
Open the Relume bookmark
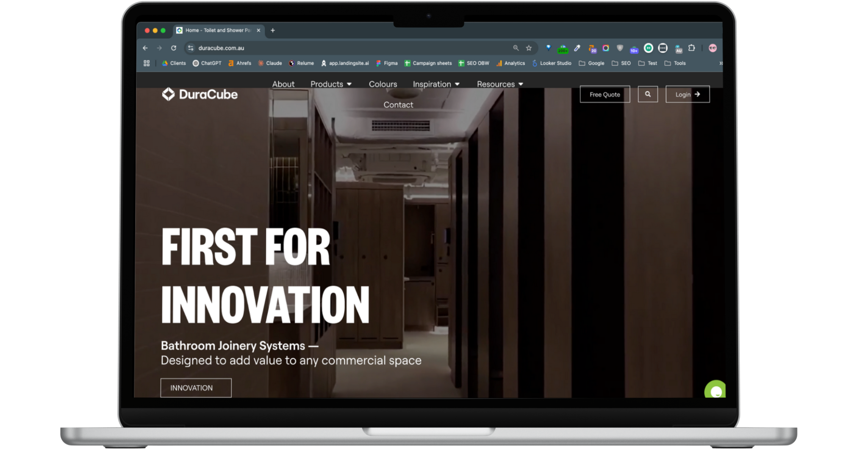point(301,63)
